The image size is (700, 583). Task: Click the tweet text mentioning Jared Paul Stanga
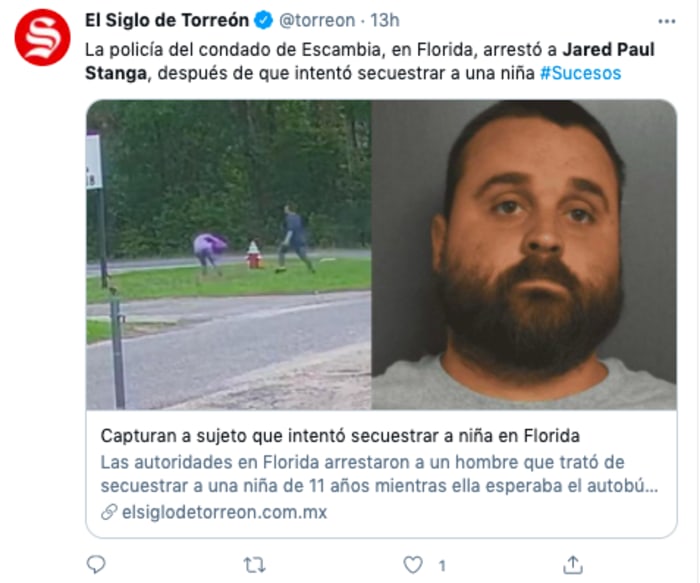coord(370,62)
